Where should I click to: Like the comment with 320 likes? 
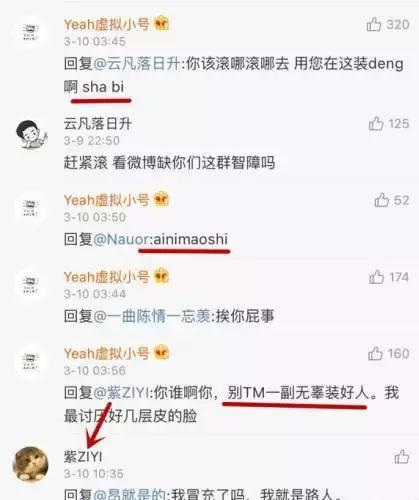point(374,24)
